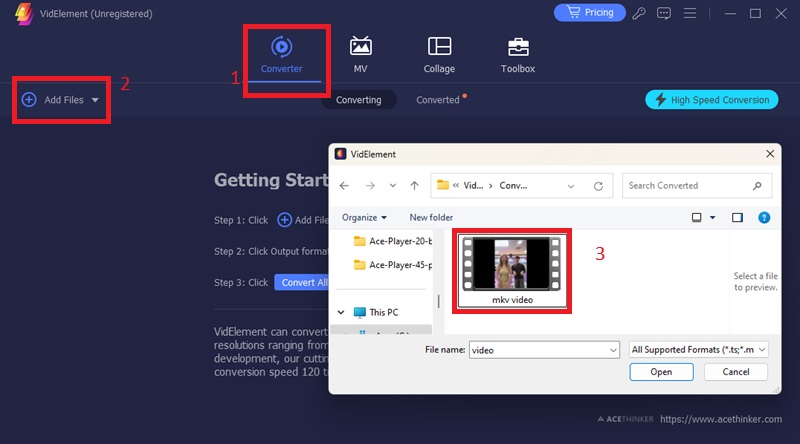Click the Toolbox briefcase icon
The image size is (800, 444).
pyautogui.click(x=518, y=47)
